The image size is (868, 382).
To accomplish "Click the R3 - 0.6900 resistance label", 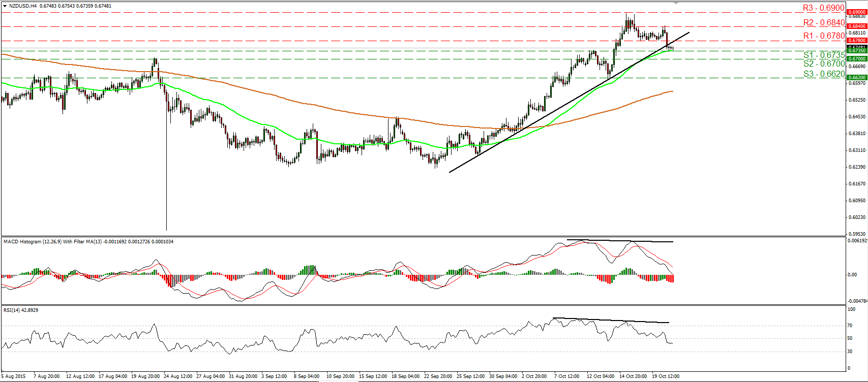I will [x=824, y=8].
